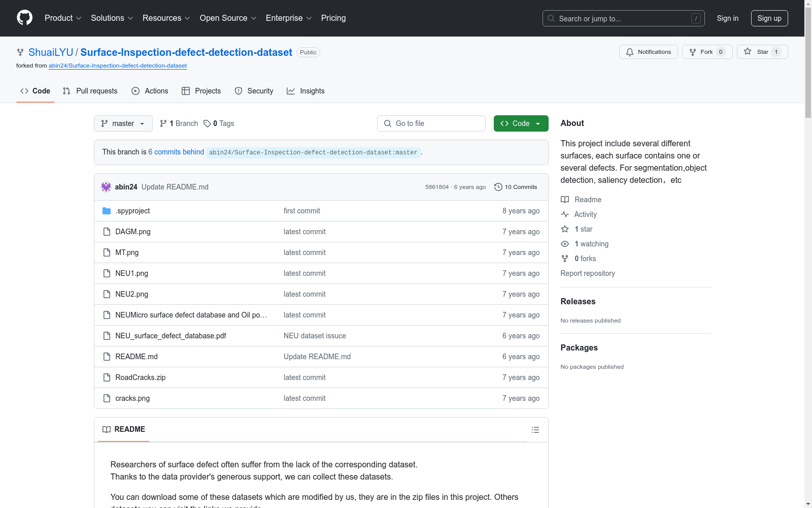Open the Resources menu
This screenshot has width=812, height=508.
point(166,18)
